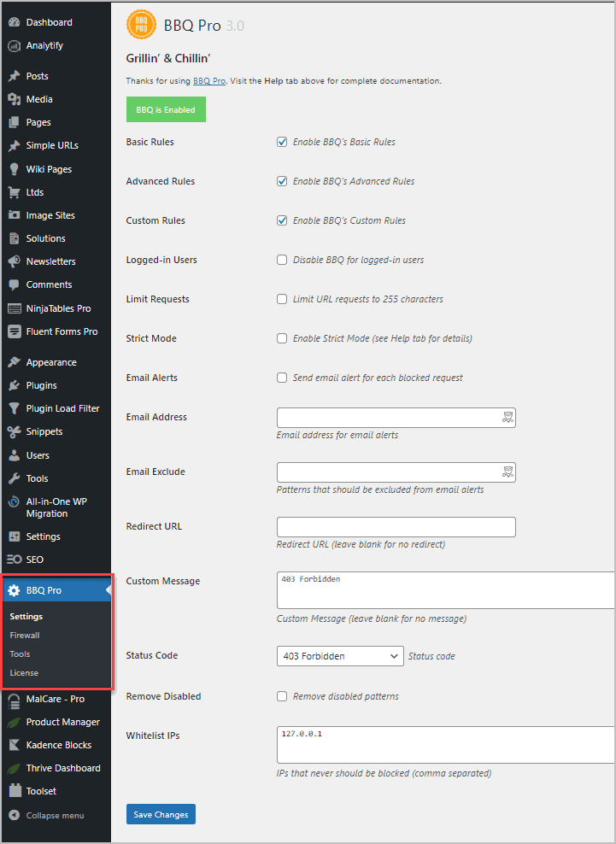Click autofill icon in Email Address field
The width and height of the screenshot is (616, 844).
pos(507,417)
